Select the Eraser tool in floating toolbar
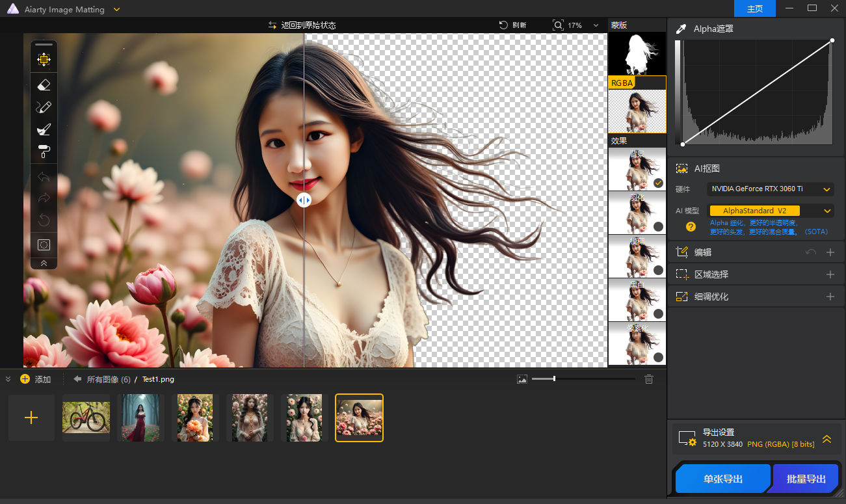The image size is (846, 504). (x=44, y=85)
